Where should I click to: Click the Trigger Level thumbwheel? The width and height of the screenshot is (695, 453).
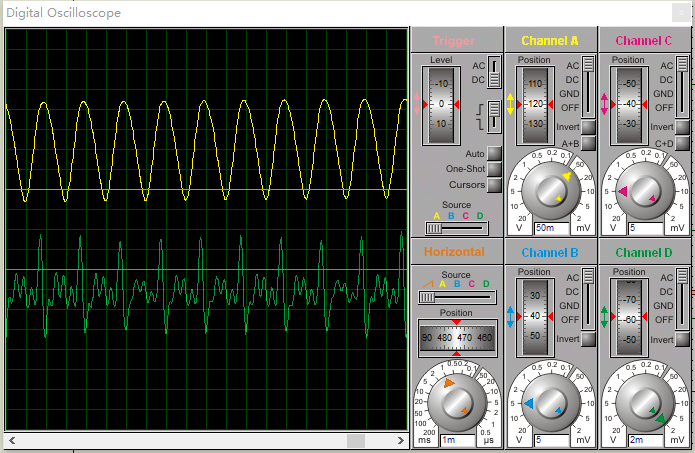pyautogui.click(x=441, y=105)
